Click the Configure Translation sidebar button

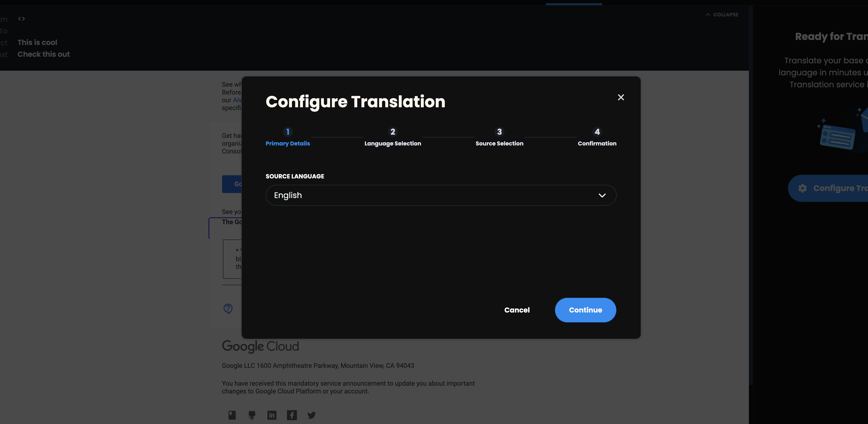click(828, 188)
